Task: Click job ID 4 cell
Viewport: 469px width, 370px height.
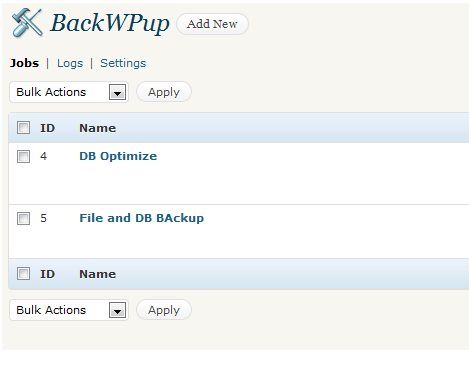Action: pos(43,156)
